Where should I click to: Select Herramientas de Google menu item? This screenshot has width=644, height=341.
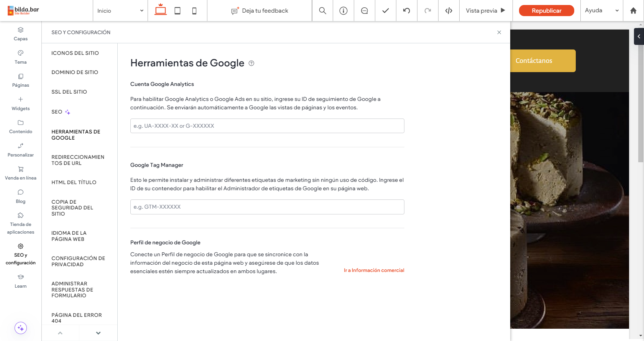point(76,135)
